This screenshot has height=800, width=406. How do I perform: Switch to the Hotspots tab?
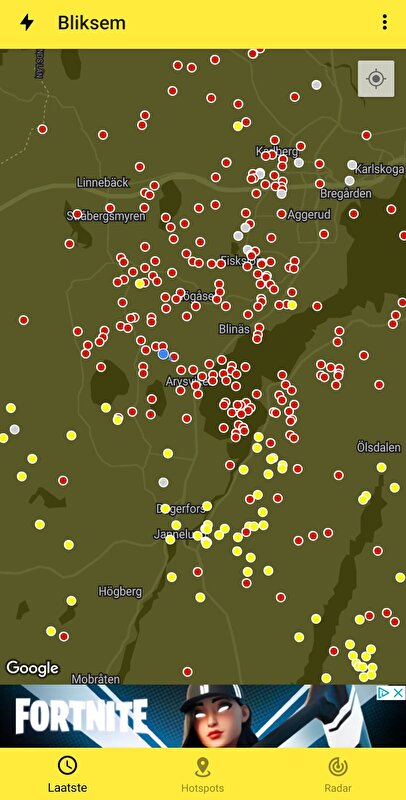(x=202, y=774)
